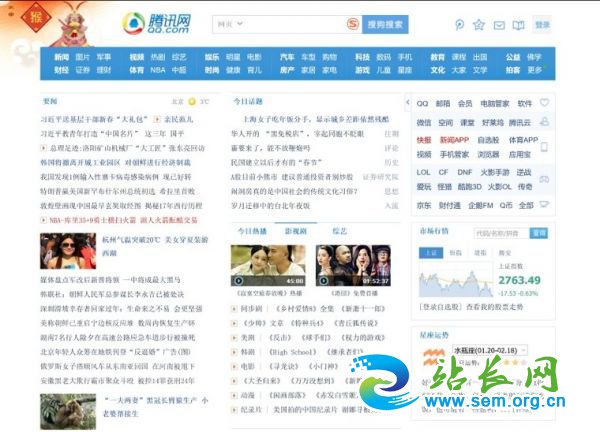Viewport: 600px width, 432px height.
Task: Open the 网页 search type dropdown
Action: 230,24
